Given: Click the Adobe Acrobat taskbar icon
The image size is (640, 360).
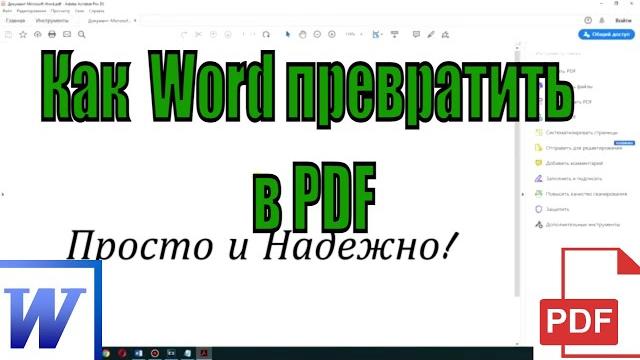Looking at the screenshot, I should pyautogui.click(x=203, y=353).
